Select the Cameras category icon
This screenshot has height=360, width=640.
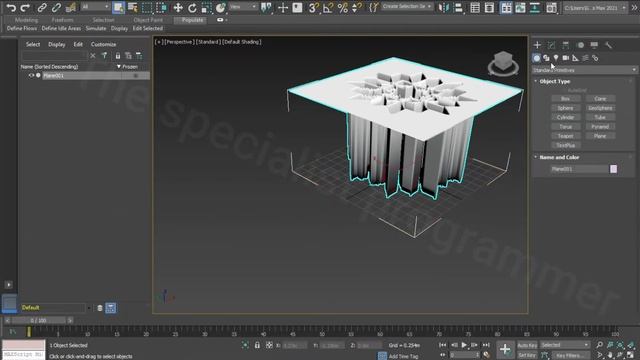[566, 58]
